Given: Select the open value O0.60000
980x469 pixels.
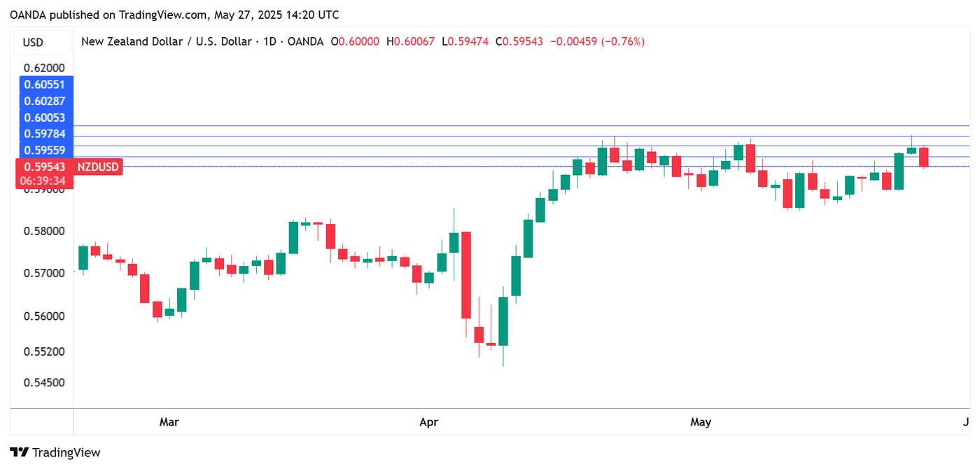Looking at the screenshot, I should [x=354, y=42].
